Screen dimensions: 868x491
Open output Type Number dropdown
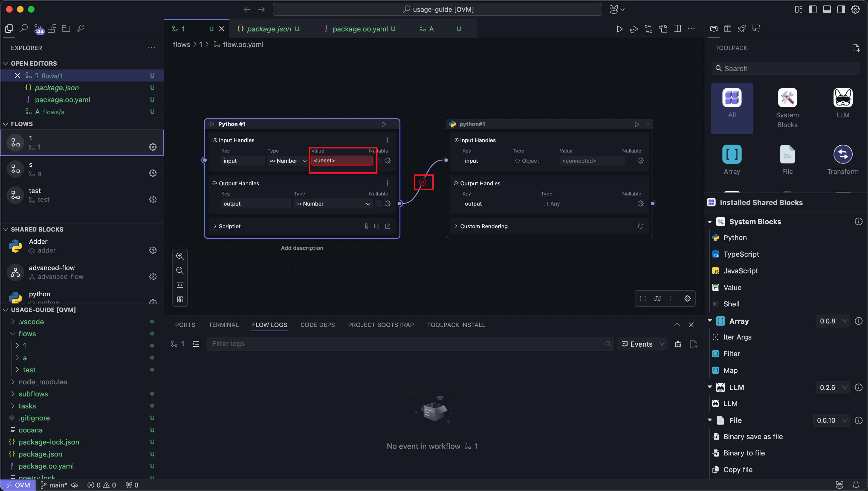333,204
